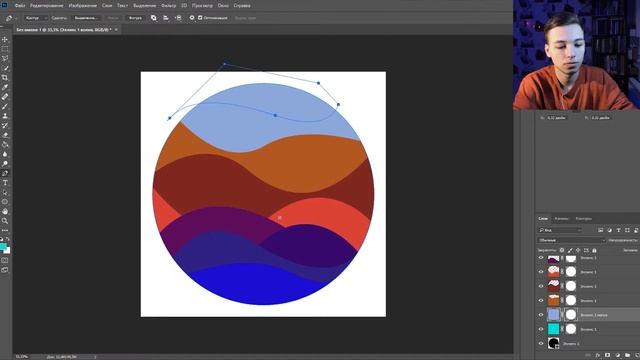This screenshot has width=640, height=360.
Task: Toggle Quick Mask mode
Action: (5, 260)
